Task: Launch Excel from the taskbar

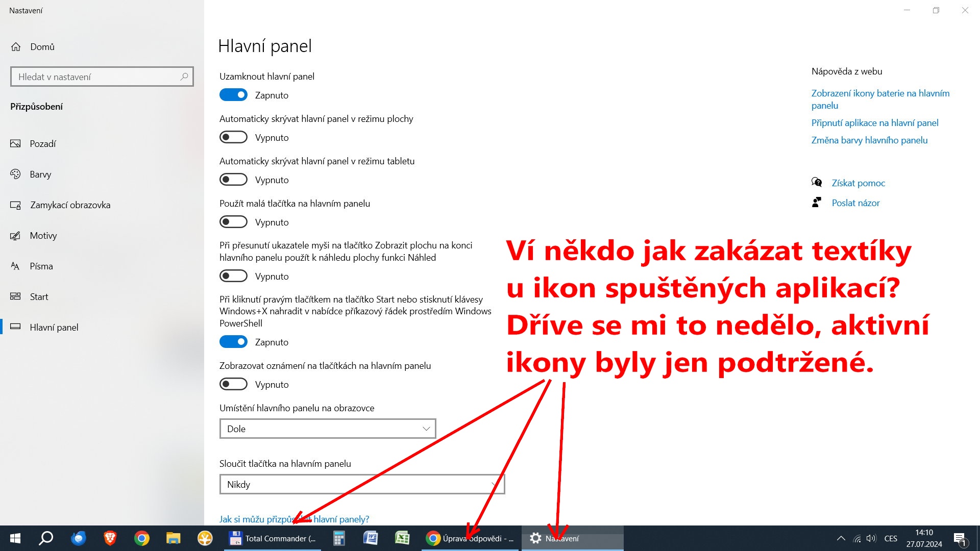Action: coord(402,538)
